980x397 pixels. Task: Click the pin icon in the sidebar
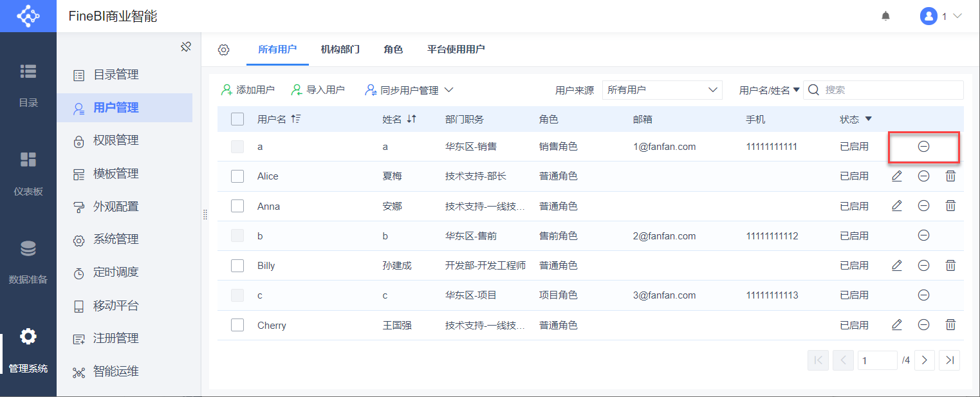point(186,47)
